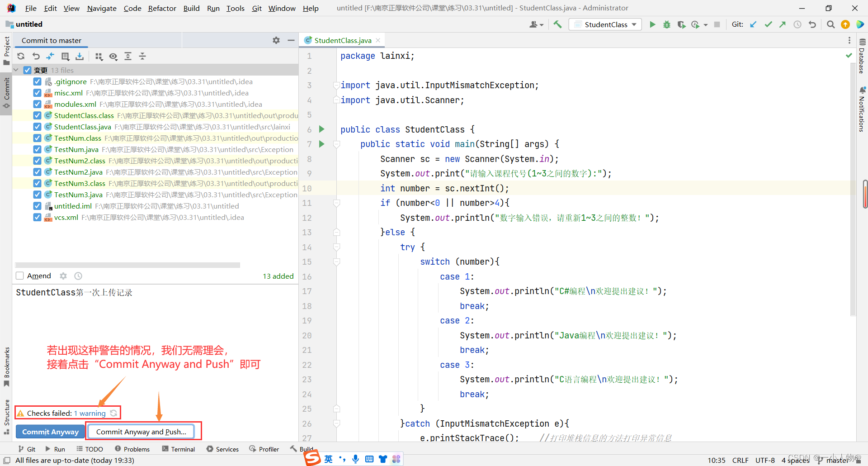Click the Git Commit checkmark icon in toolbar
This screenshot has width=868, height=466.
(768, 24)
